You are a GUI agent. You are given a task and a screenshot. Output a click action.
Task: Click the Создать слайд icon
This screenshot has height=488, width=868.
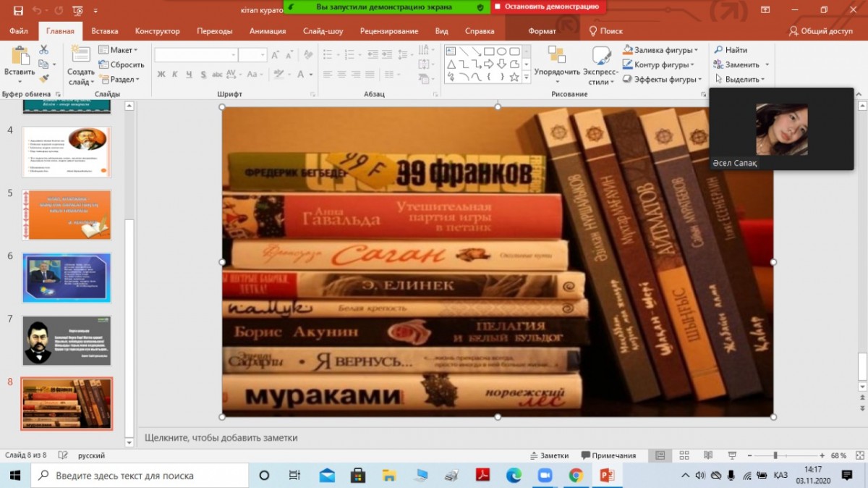pos(80,59)
